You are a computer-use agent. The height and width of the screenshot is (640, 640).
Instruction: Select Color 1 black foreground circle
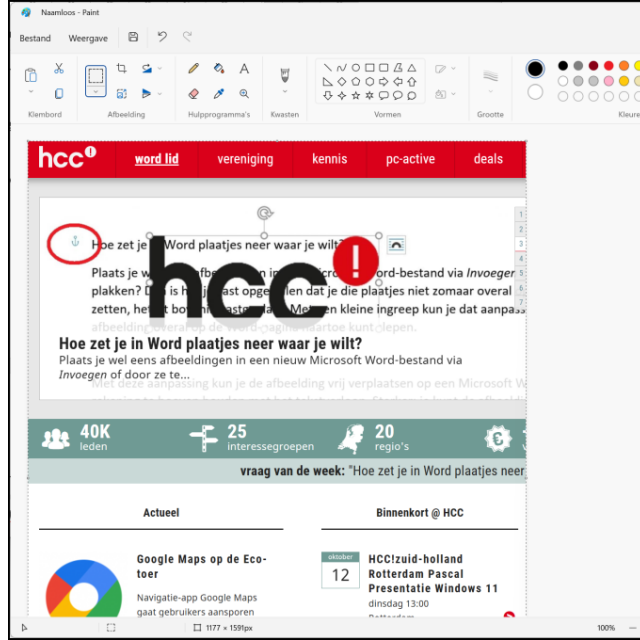click(x=535, y=69)
